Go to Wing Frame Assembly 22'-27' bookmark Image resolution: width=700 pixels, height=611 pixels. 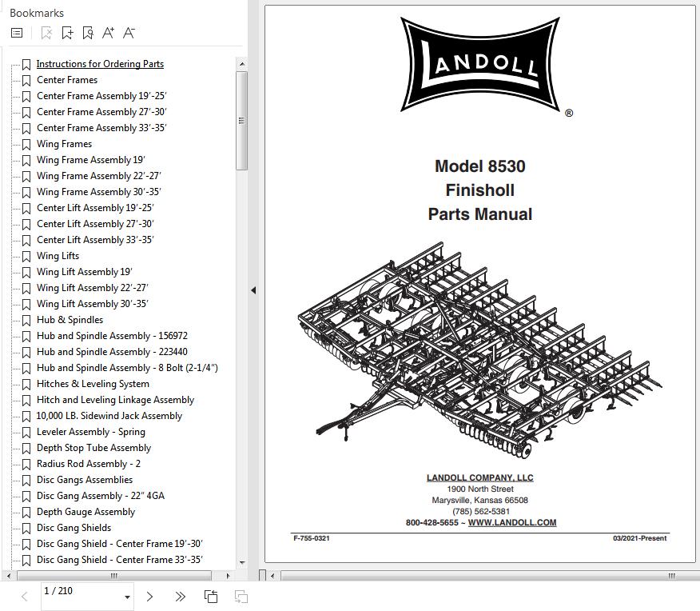click(98, 176)
